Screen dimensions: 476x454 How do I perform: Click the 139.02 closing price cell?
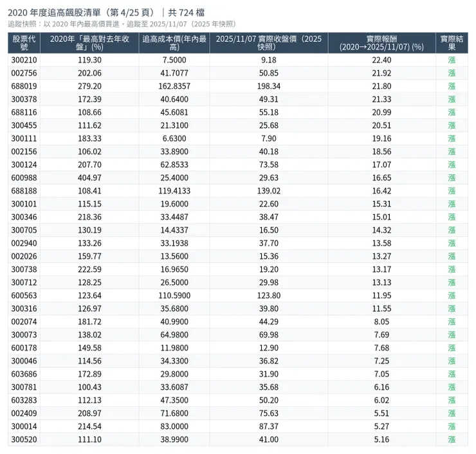[269, 191]
